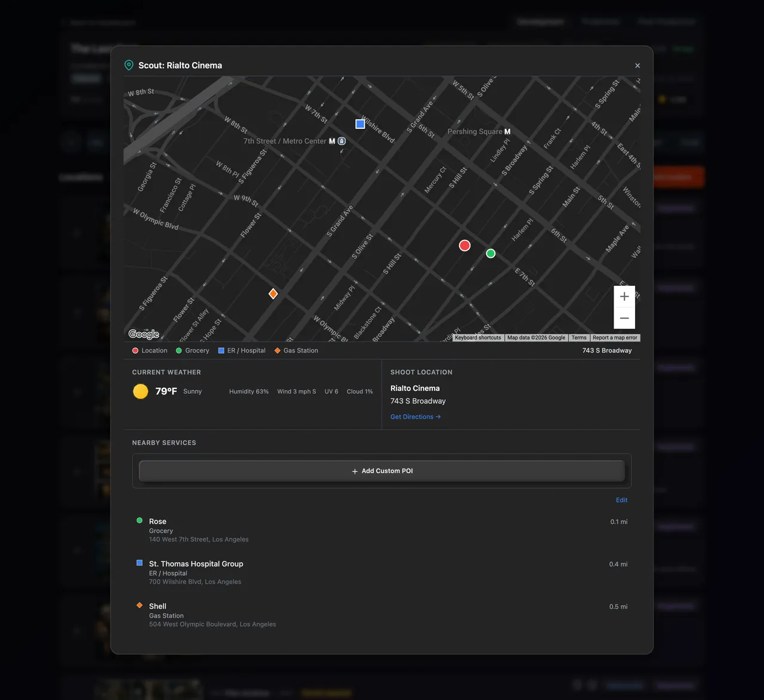Screen dimensions: 764x700
Task: Select the Rose grocery list entry
Action: pos(382,530)
